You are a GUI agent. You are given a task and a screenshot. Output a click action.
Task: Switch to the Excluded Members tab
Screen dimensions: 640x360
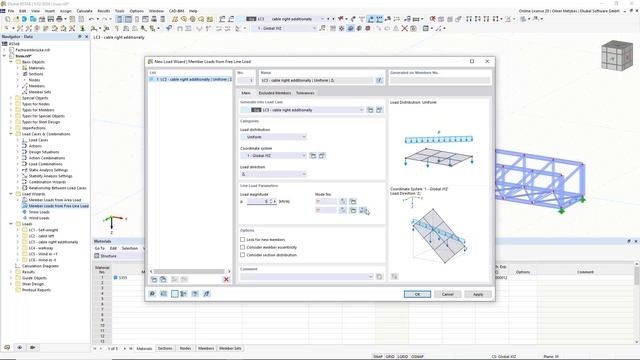(275, 93)
